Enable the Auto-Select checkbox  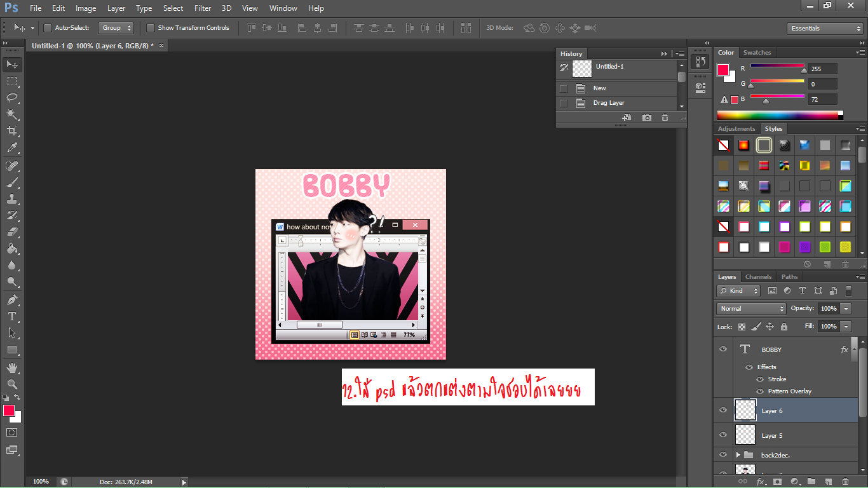pos(48,28)
